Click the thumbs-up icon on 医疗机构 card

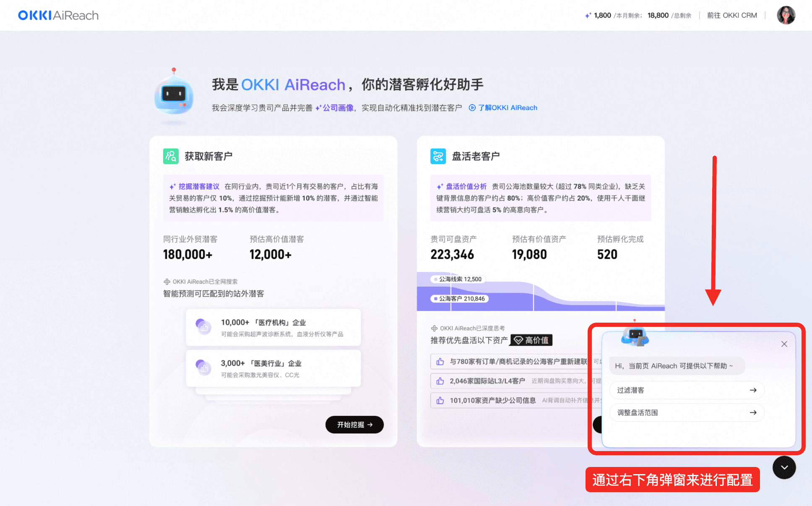click(x=204, y=327)
